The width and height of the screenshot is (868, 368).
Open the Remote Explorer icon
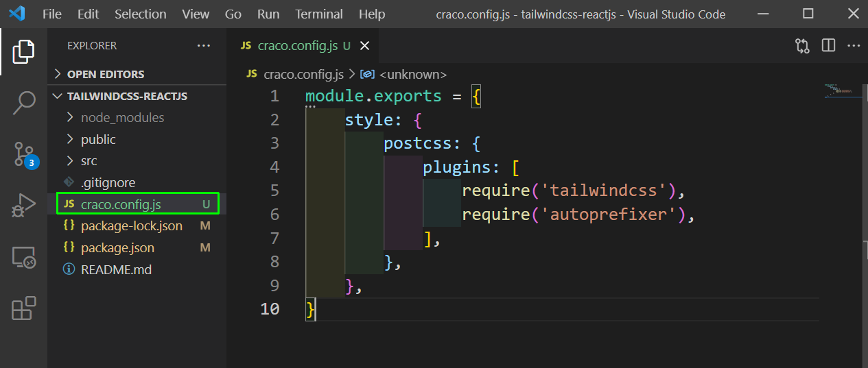(x=23, y=258)
